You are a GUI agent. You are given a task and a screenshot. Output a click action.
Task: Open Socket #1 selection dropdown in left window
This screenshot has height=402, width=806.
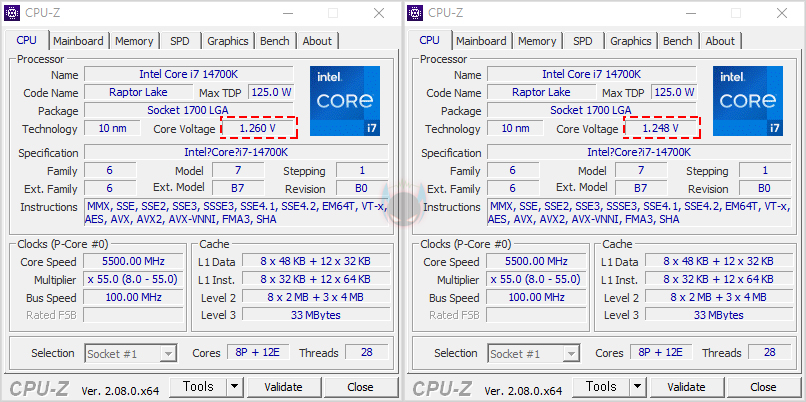[x=131, y=354]
